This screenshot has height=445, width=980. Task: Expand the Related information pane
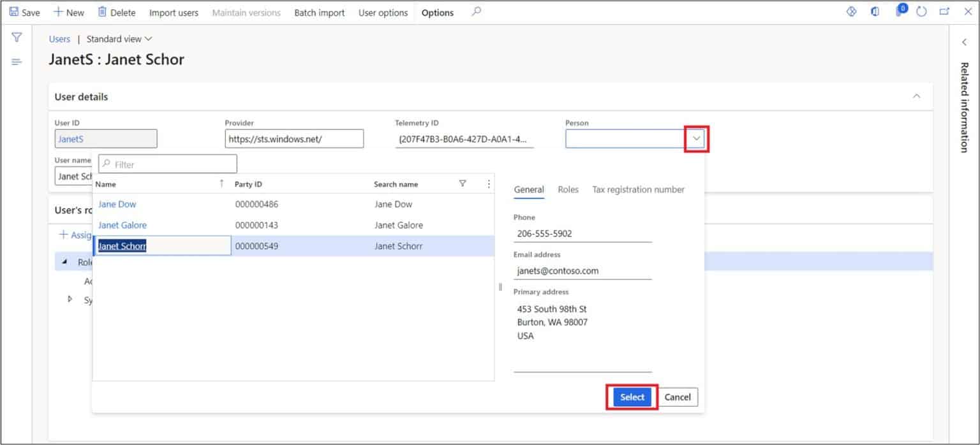pos(964,42)
